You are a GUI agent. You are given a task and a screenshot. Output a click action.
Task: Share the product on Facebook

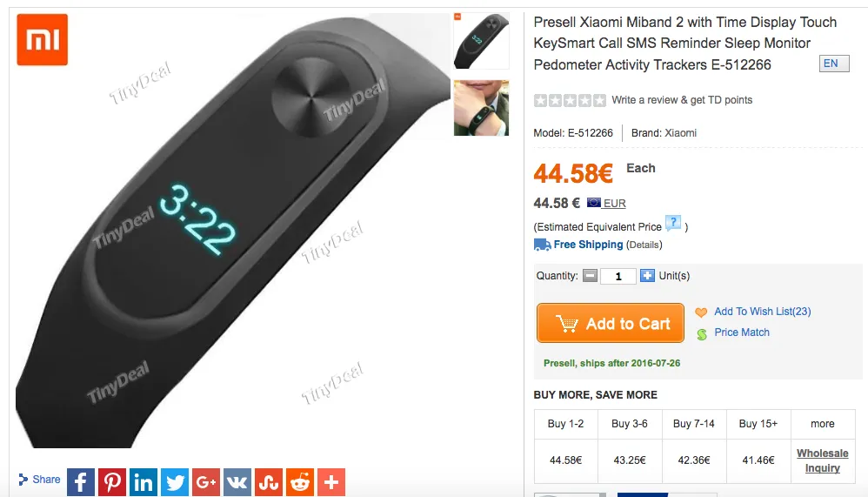[81, 482]
